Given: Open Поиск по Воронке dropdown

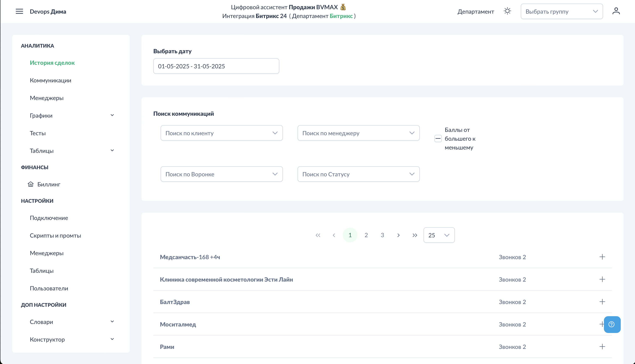Looking at the screenshot, I should pos(222,174).
